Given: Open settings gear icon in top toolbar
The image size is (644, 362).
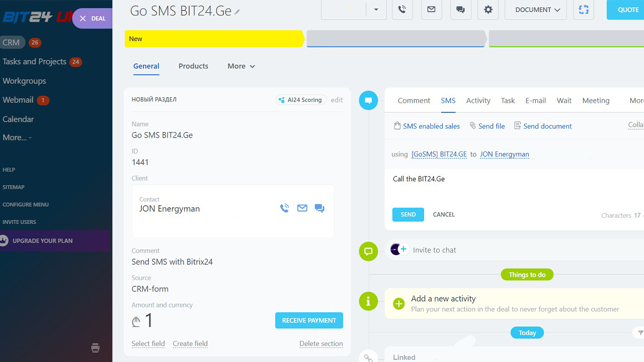Looking at the screenshot, I should tap(488, 10).
